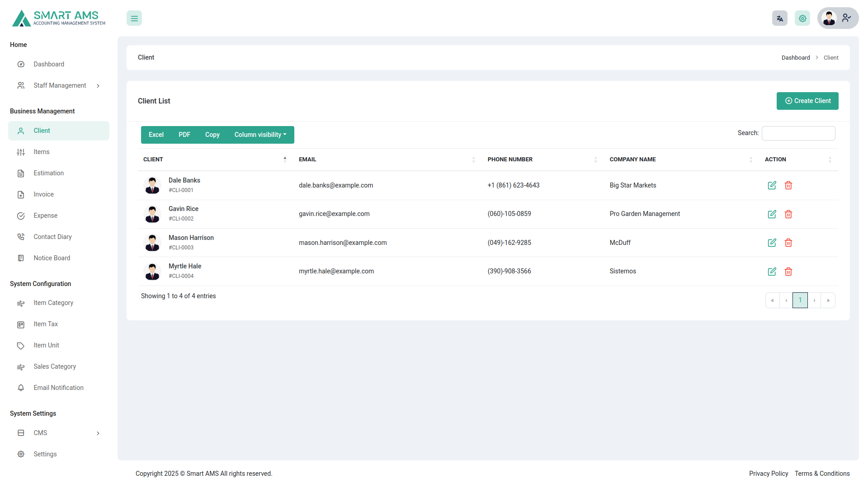Open the Items section icon
868x488 pixels.
click(x=21, y=152)
